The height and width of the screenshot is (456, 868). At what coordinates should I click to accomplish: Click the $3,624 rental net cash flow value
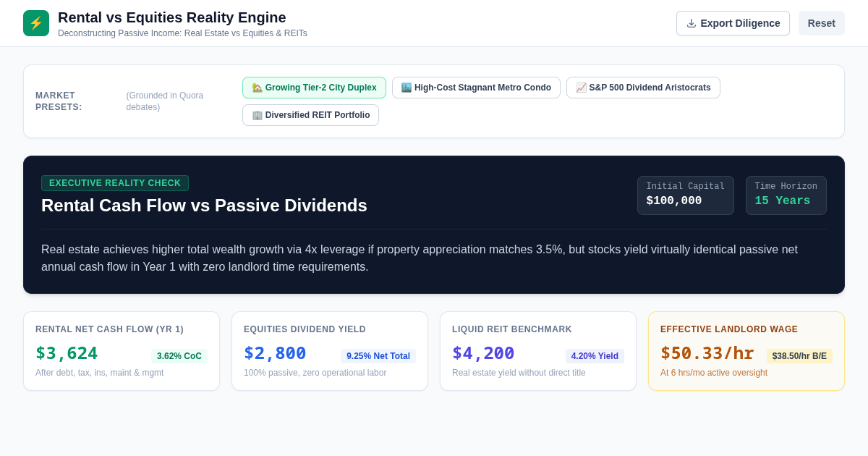(67, 353)
